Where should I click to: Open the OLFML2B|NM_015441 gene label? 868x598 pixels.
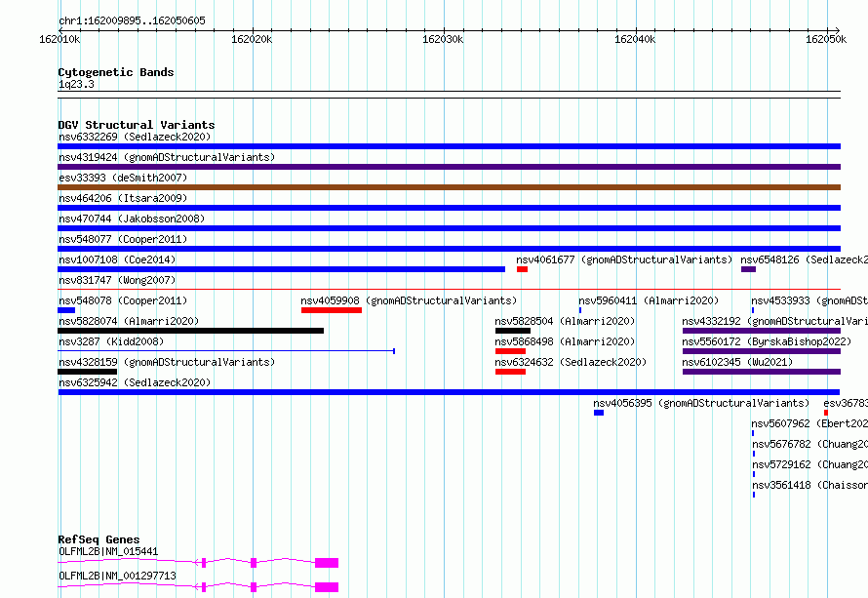(x=108, y=551)
